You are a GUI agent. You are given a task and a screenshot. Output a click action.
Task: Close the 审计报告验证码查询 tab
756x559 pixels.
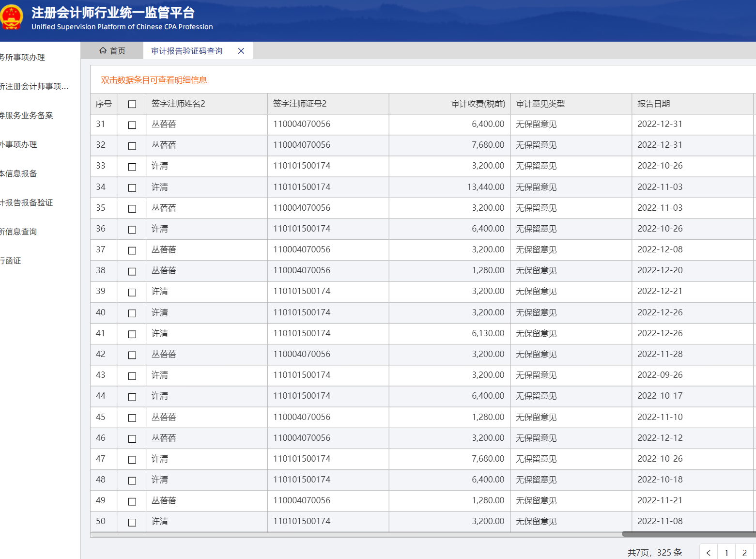[241, 51]
